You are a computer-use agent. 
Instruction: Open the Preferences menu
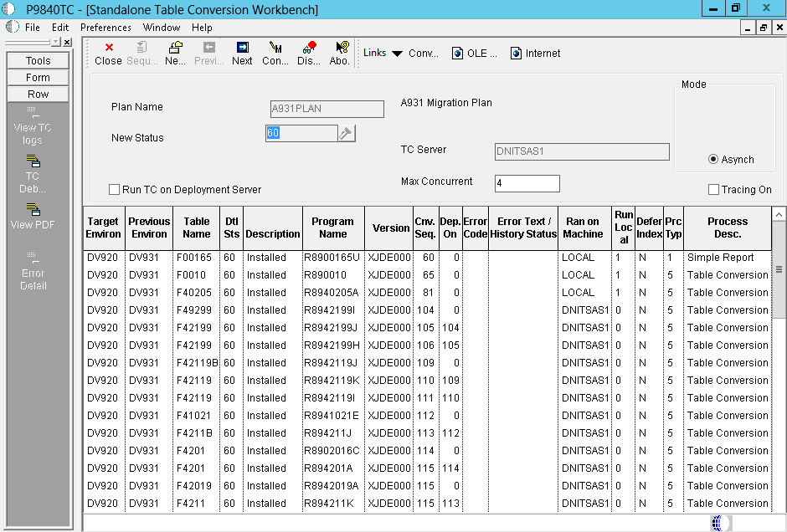tap(105, 28)
